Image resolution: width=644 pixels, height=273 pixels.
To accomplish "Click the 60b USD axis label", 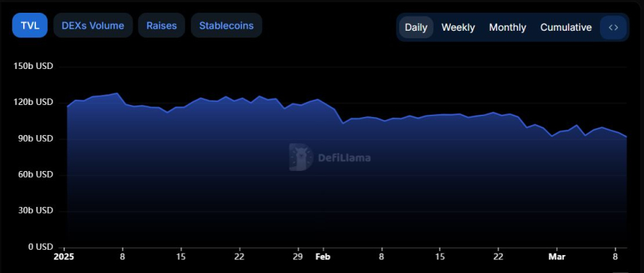I will (x=36, y=175).
